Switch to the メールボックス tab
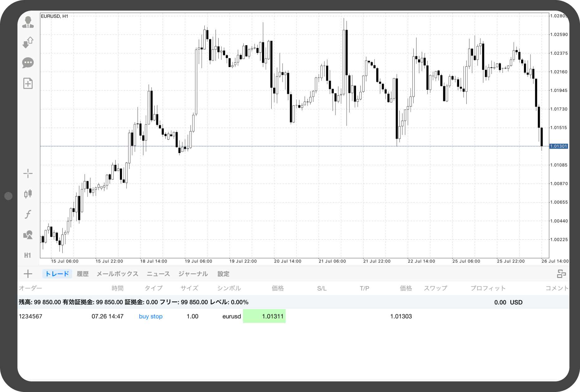580x392 pixels. tap(117, 274)
